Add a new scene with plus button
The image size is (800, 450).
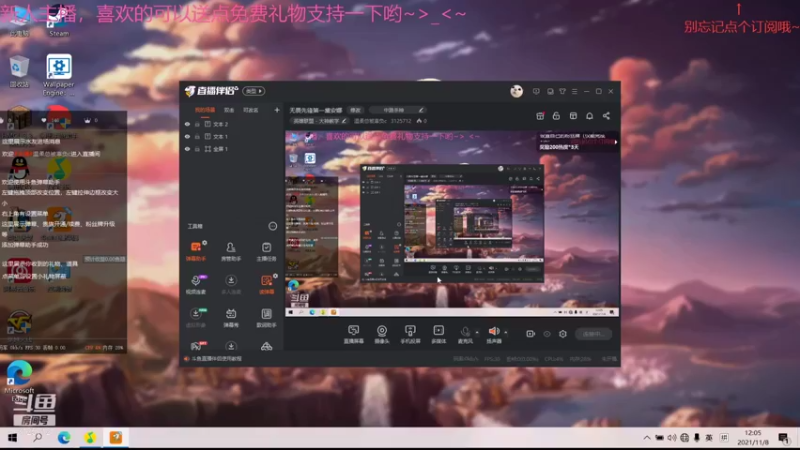click(277, 110)
